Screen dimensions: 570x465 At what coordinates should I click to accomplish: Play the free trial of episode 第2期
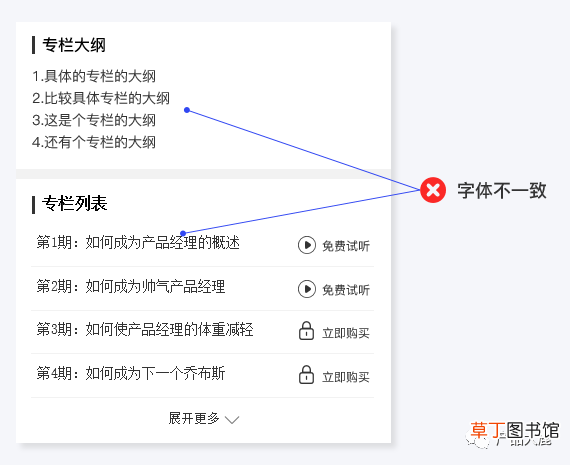pos(307,289)
